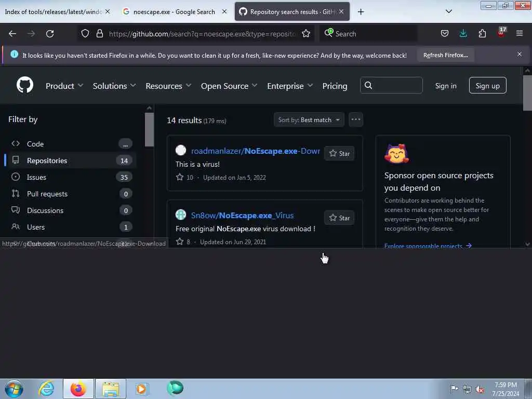Open roadmanlazer user avatar

click(180, 150)
